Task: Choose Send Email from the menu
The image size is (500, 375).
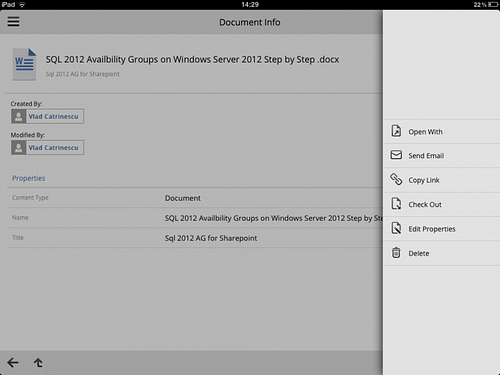Action: (x=441, y=156)
